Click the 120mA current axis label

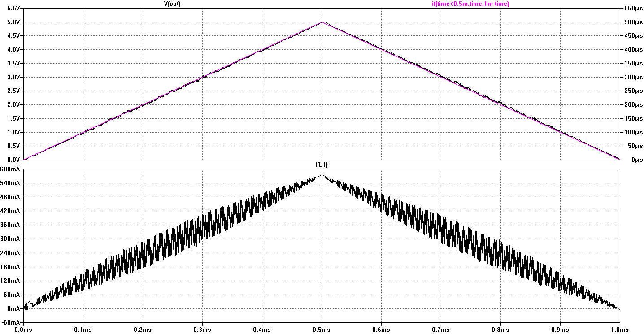(x=11, y=281)
